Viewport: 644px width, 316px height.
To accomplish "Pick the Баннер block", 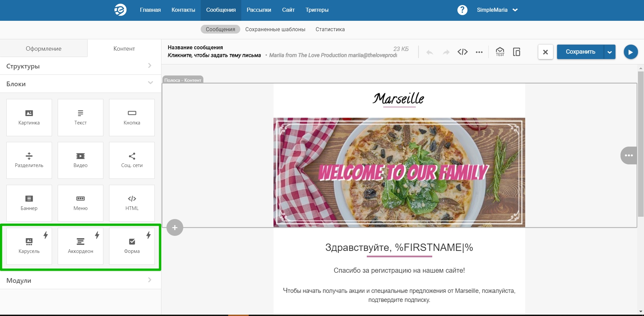I will coord(29,203).
